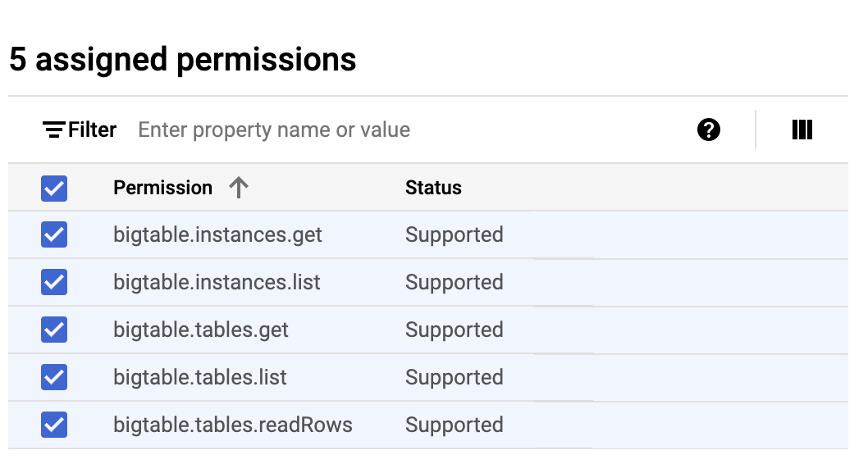
Task: Disable the bigtable.tables.readRows checkbox
Action: click(54, 425)
